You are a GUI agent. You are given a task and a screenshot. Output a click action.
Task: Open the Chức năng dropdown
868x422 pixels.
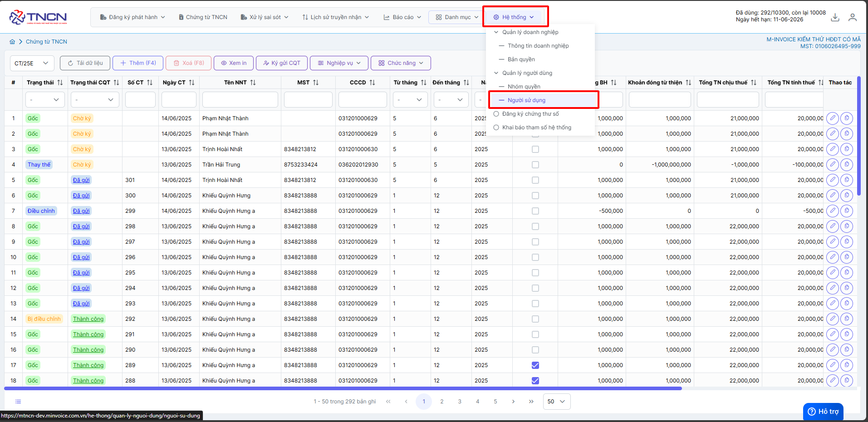coord(401,63)
